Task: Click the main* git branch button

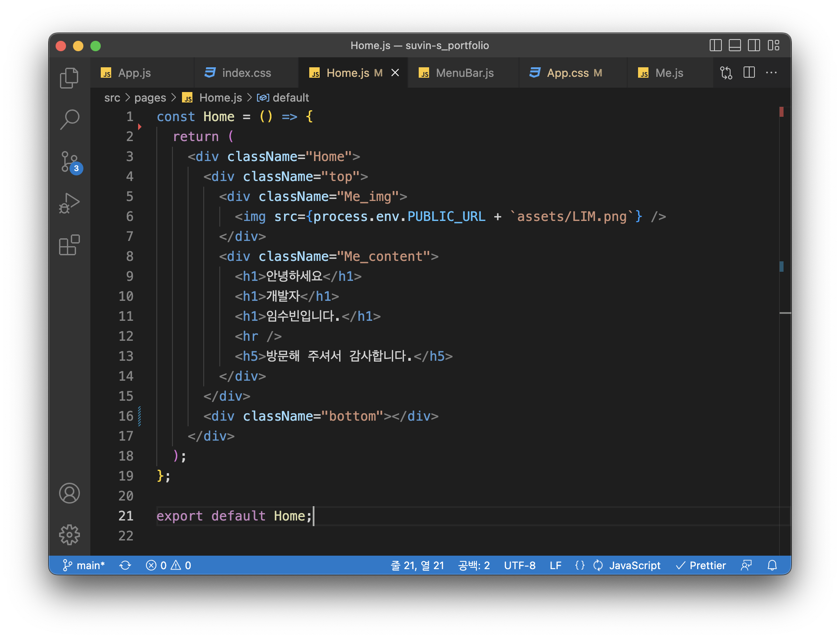Action: pyautogui.click(x=84, y=565)
